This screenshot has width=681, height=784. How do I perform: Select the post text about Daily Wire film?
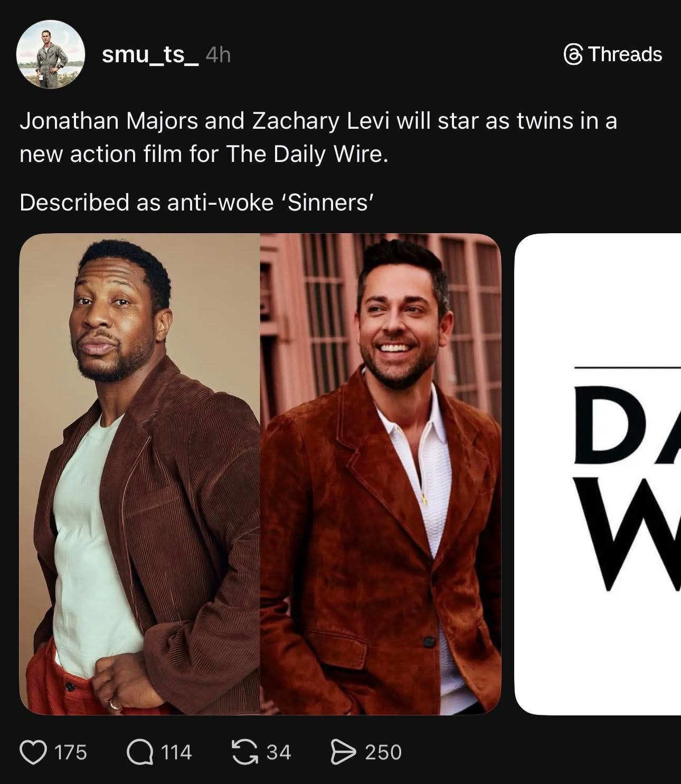click(318, 137)
